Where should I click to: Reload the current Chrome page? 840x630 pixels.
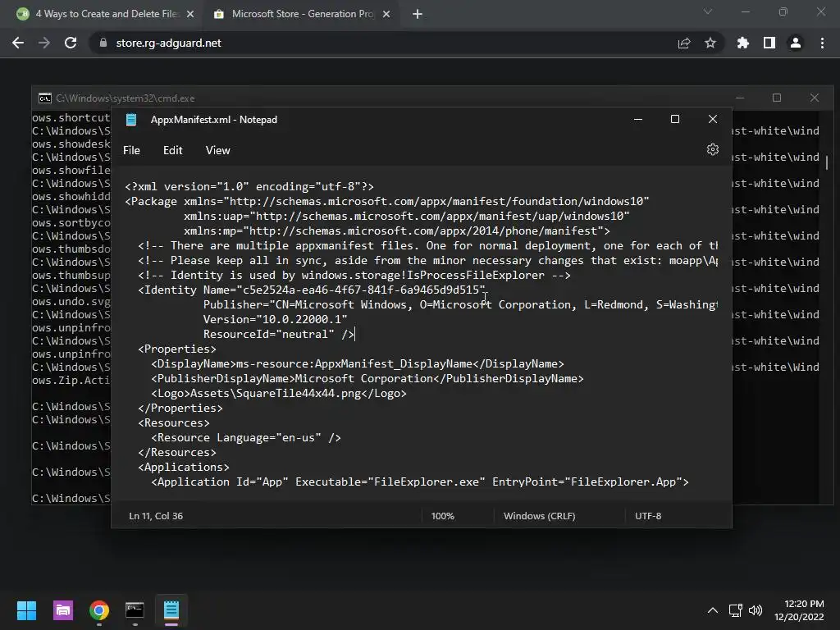coord(71,43)
